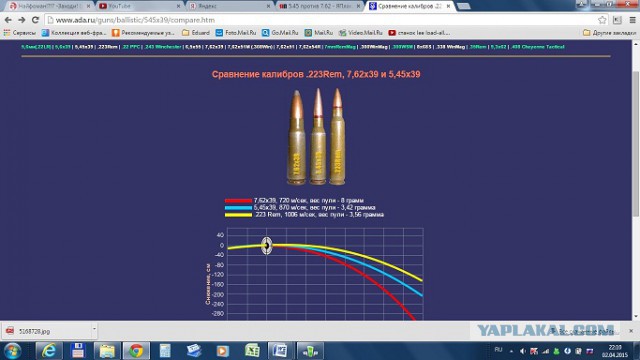Click the blue 5,45x39 legend swatch
This screenshot has height=360, width=640.
pos(238,207)
